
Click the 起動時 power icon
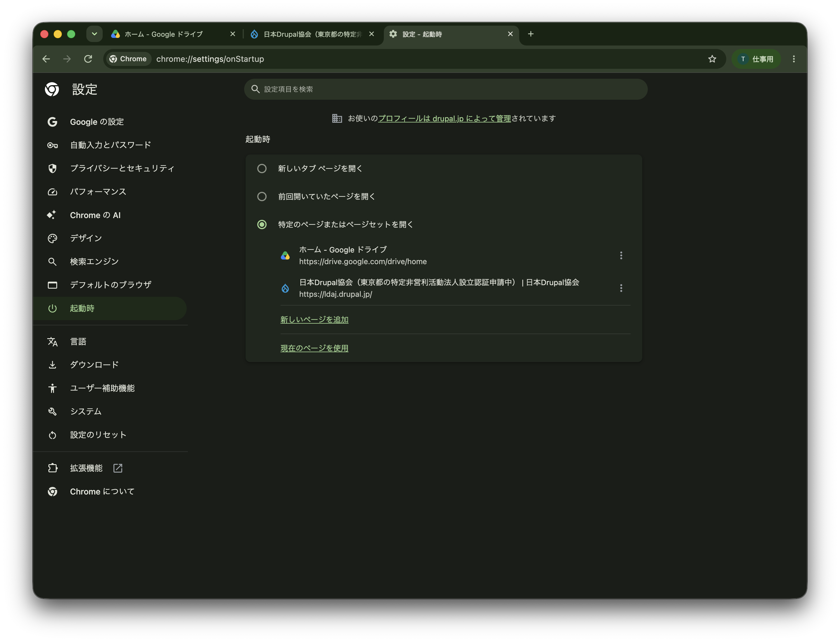pyautogui.click(x=52, y=308)
